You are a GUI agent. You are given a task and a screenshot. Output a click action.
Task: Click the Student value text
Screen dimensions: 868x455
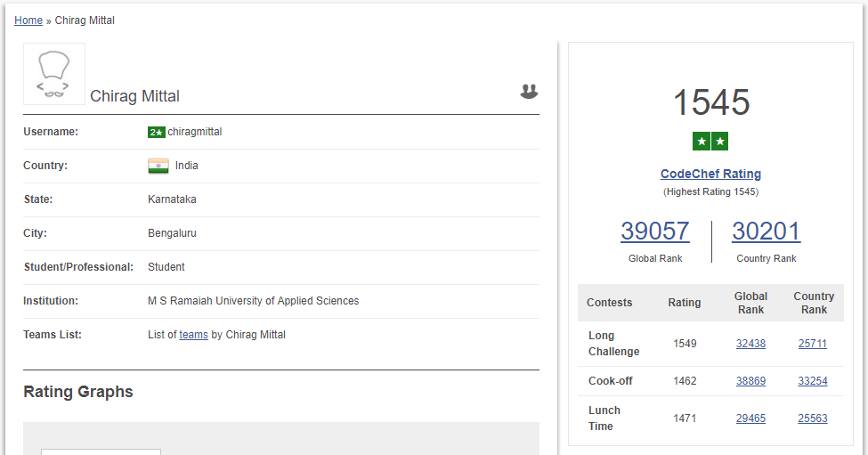point(166,267)
